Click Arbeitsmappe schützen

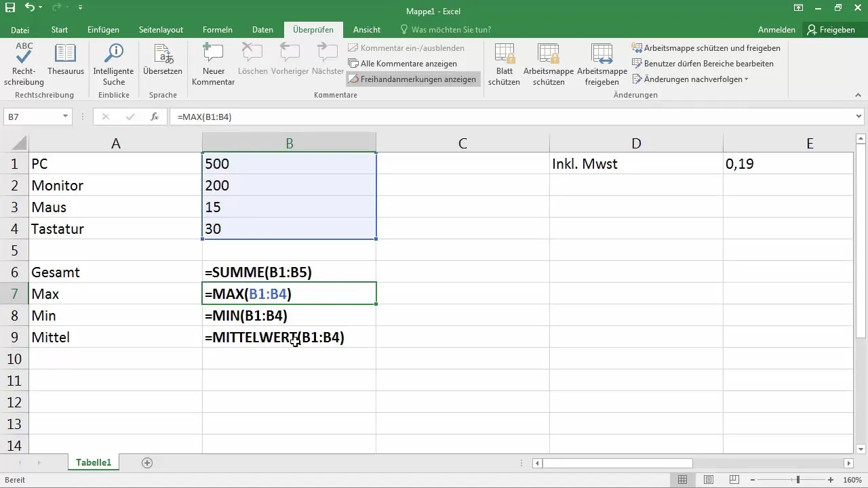pos(549,64)
